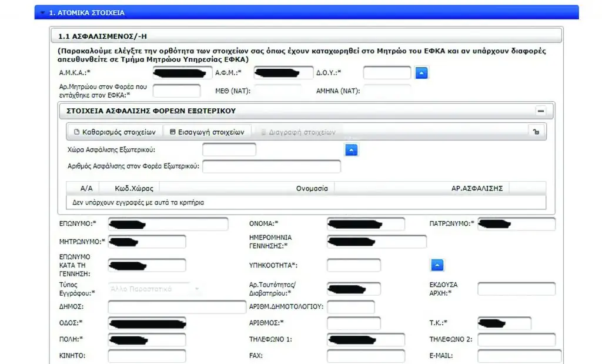The width and height of the screenshot is (602, 364).
Task: Click the ΑΡΙΘΜΟΣ input field
Action: tap(353, 323)
